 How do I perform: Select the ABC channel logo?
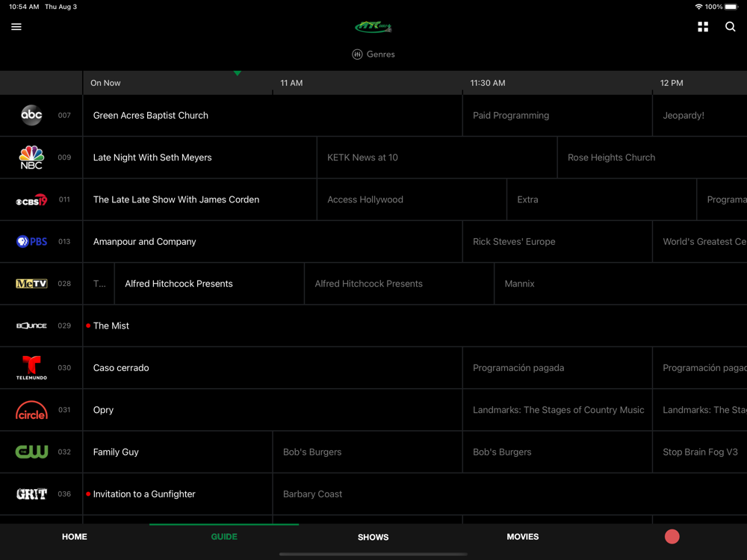[31, 115]
